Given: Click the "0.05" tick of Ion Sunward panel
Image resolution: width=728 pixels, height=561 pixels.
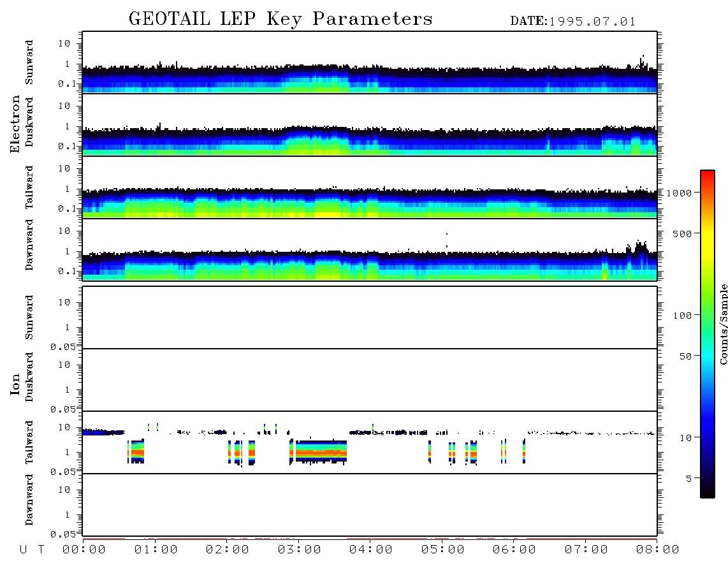Looking at the screenshot, I should [x=62, y=346].
